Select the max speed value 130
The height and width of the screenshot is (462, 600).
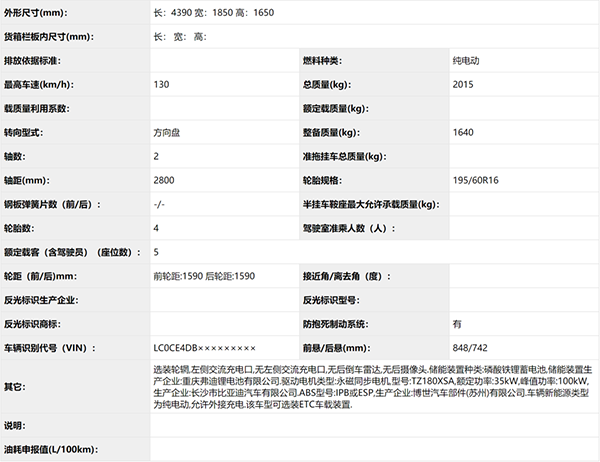(161, 85)
